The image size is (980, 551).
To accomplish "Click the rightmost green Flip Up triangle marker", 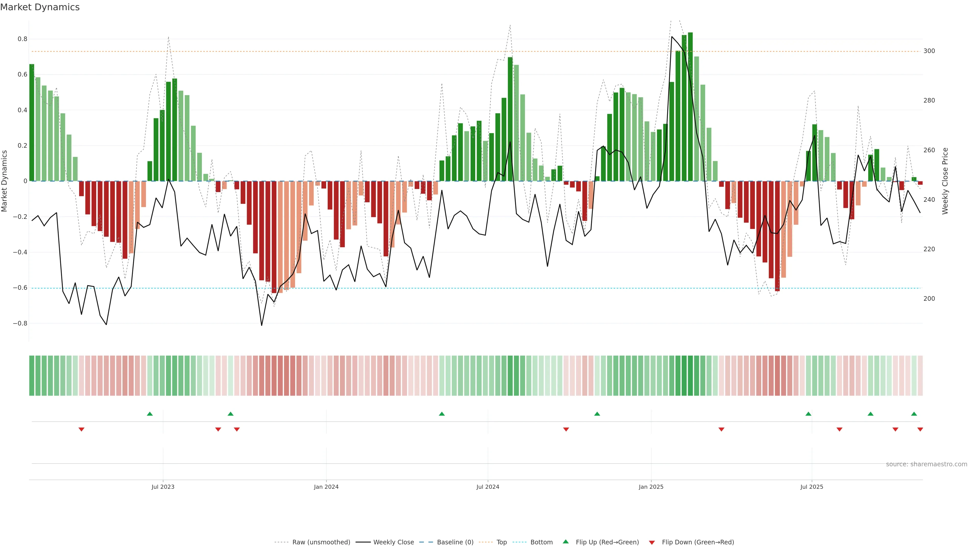I will click(914, 414).
